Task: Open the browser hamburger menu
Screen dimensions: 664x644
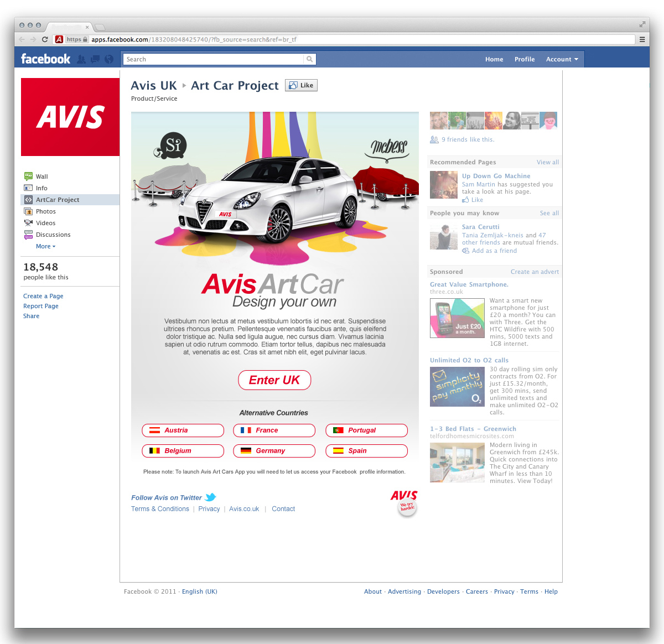Action: click(x=642, y=39)
